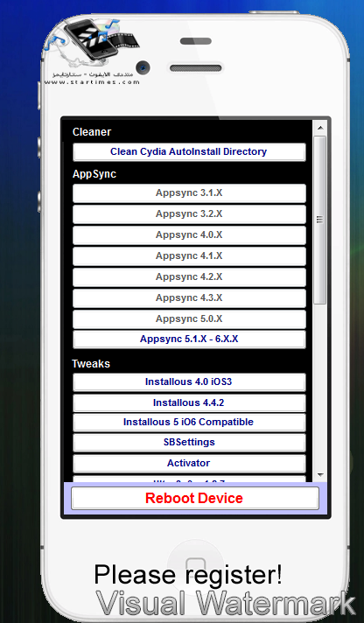Select Appsync 3.1.X
Screen dimensions: 364x623
189,193
